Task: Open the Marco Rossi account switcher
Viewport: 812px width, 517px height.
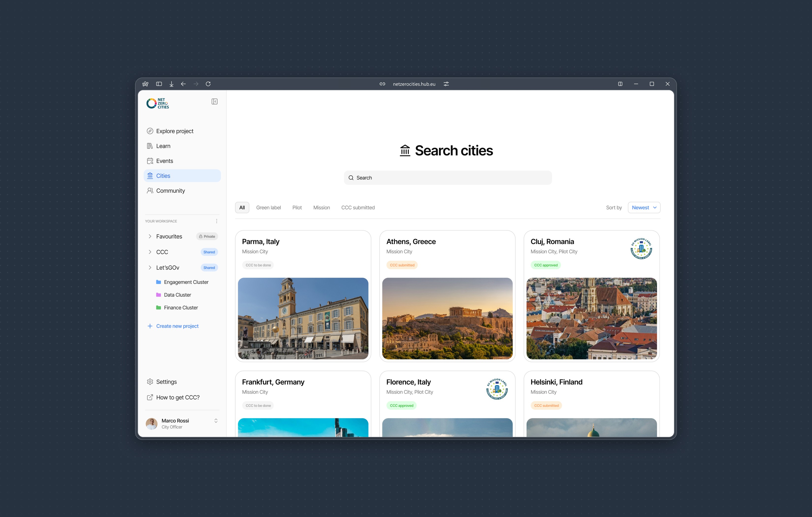Action: (x=216, y=420)
